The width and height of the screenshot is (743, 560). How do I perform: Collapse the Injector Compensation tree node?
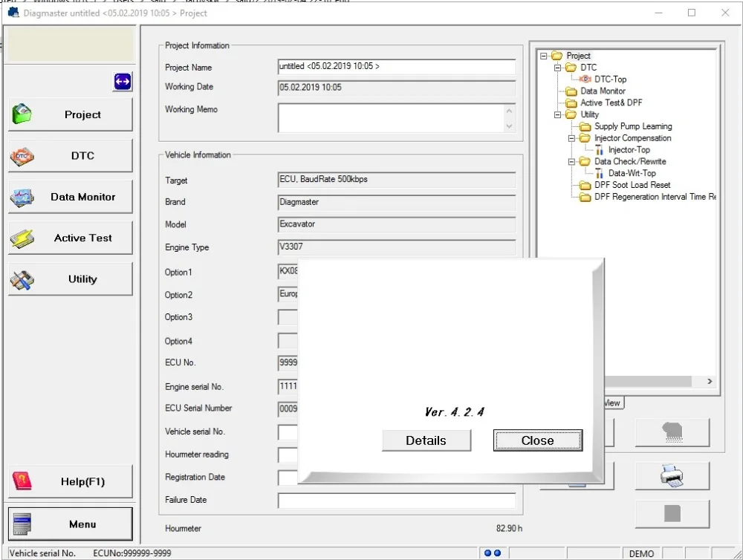click(571, 138)
